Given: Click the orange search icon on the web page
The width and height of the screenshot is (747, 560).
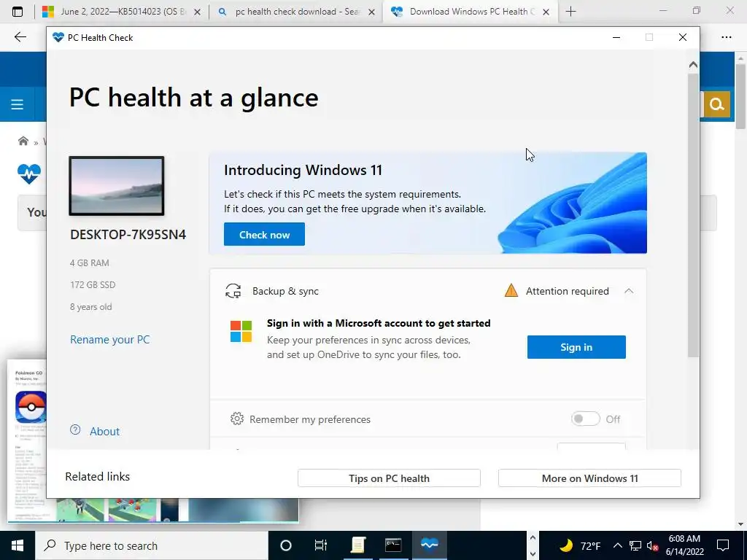Looking at the screenshot, I should pos(716,104).
